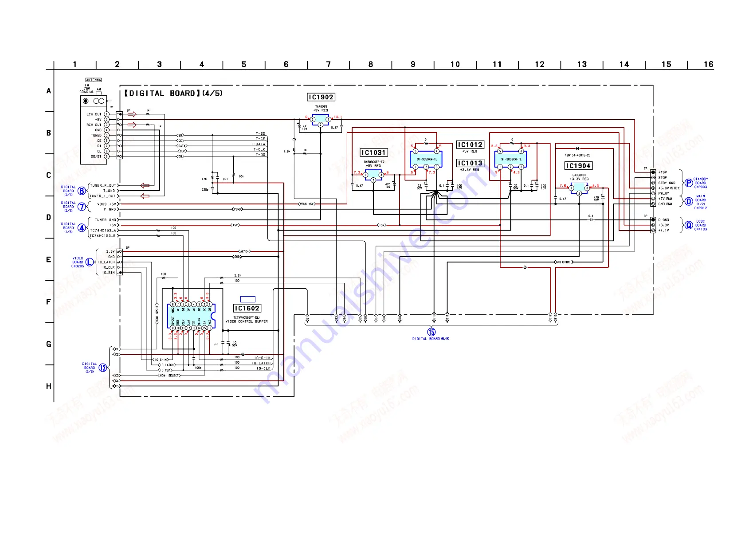
Task: Click the TUNER_GND signal label
Action: click(x=106, y=220)
